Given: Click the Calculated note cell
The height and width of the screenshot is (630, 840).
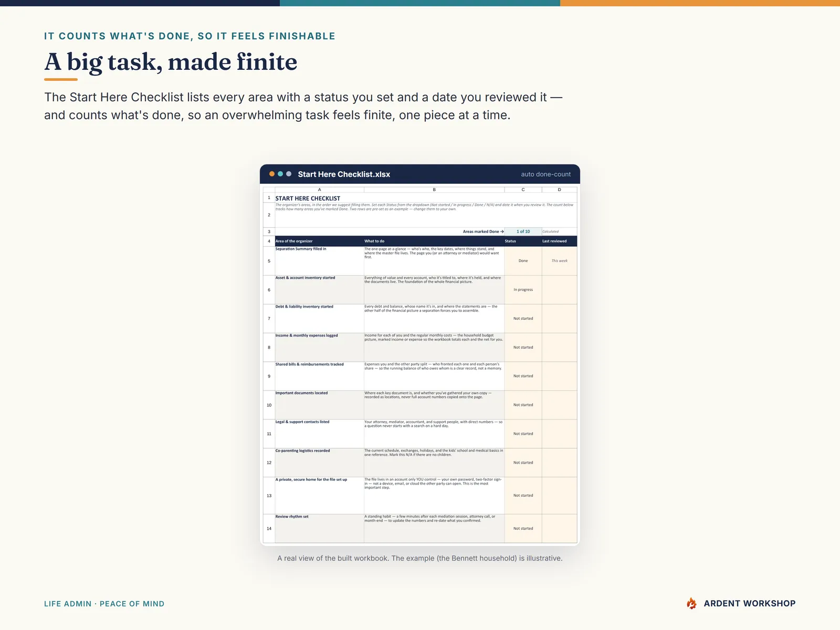Looking at the screenshot, I should click(x=559, y=232).
